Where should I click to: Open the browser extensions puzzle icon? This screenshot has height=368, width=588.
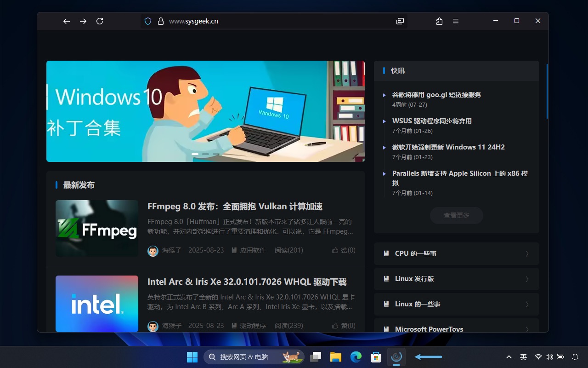[439, 21]
